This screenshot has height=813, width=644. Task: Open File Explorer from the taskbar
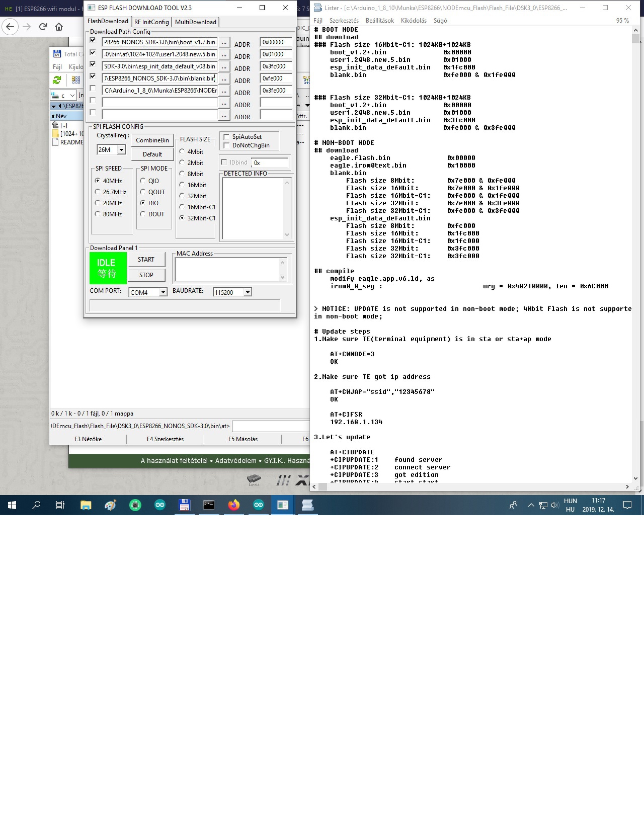(86, 505)
